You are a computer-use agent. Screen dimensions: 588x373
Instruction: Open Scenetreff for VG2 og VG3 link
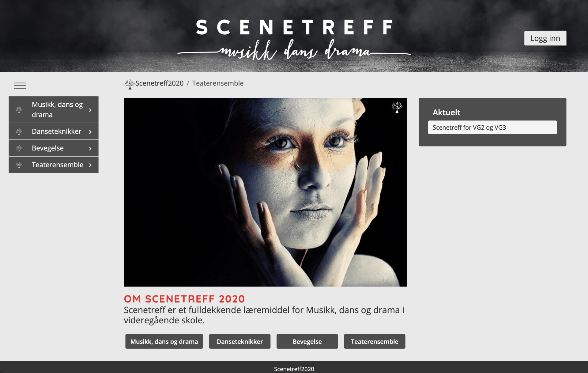pos(492,127)
